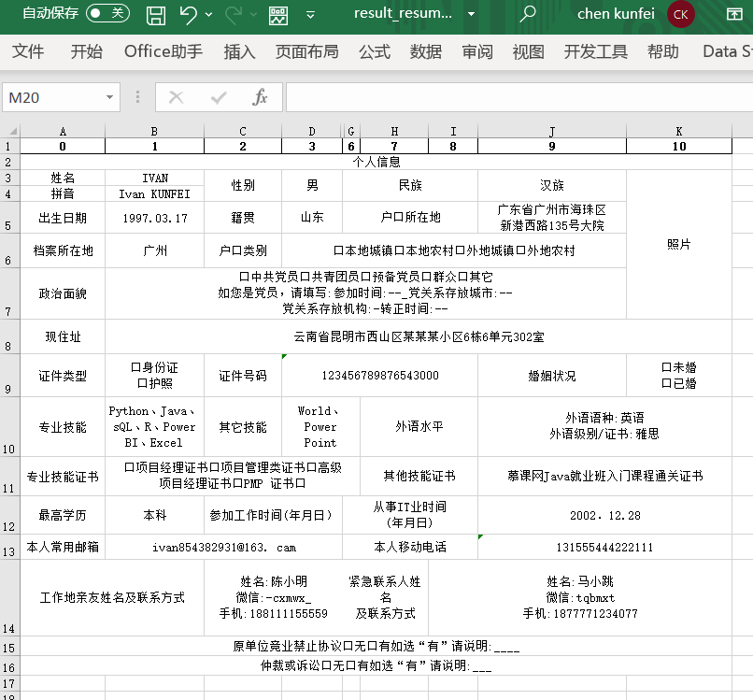Viewport: 753px width, 700px height.
Task: Click the phone number cell 131555444222111
Action: (x=604, y=548)
